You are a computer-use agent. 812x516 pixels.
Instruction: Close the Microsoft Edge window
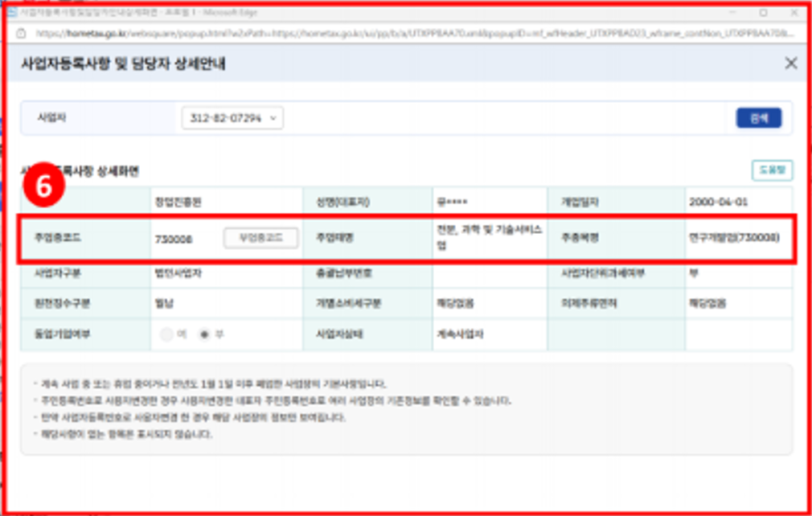(792, 13)
